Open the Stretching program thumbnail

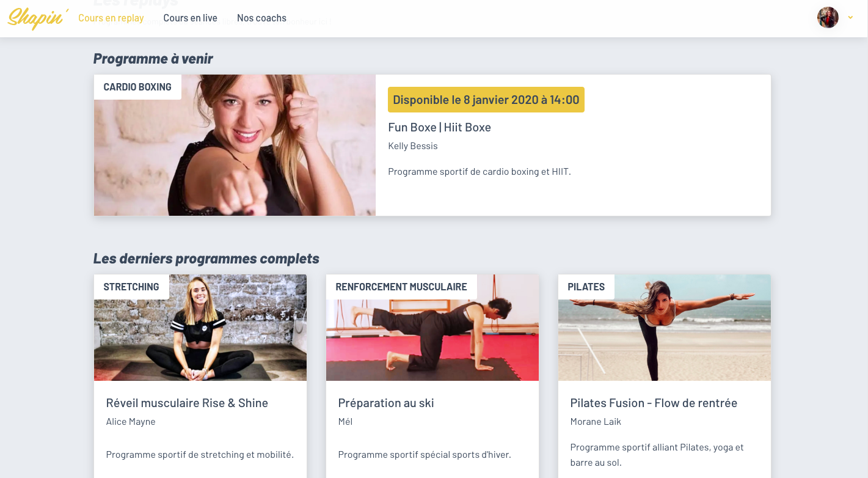200,328
